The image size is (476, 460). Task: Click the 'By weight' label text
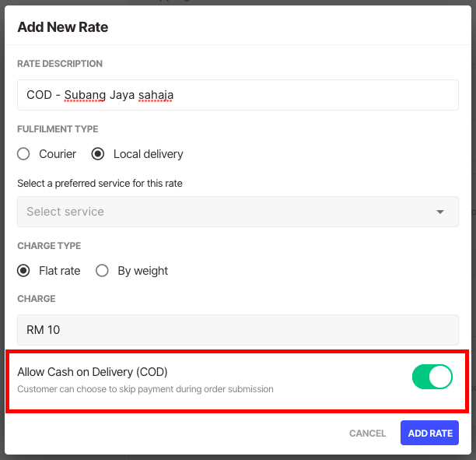(142, 271)
